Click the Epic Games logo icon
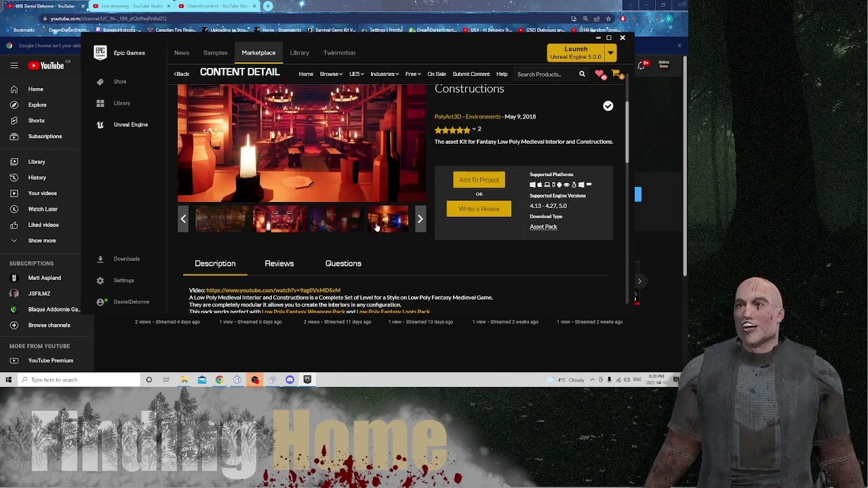The height and width of the screenshot is (488, 868). pos(100,53)
